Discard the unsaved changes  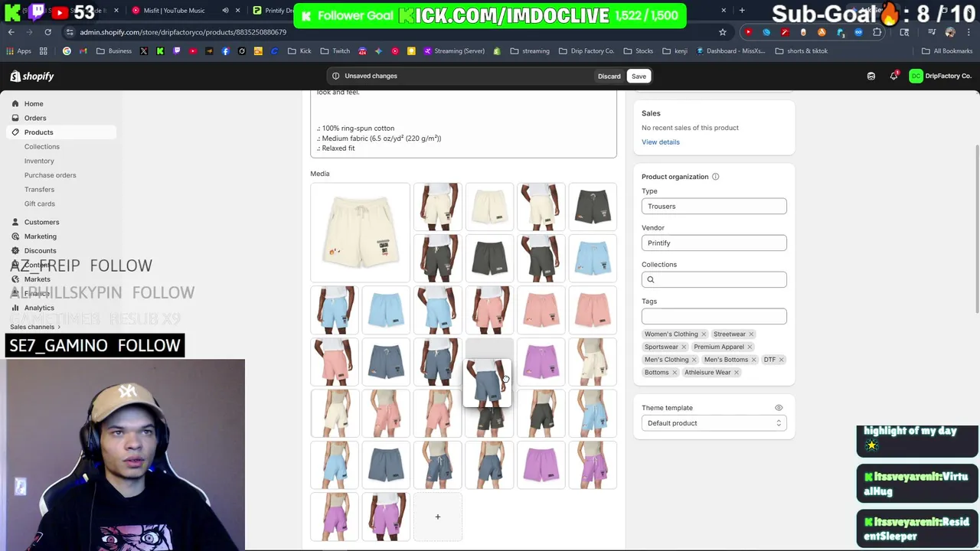(x=609, y=76)
